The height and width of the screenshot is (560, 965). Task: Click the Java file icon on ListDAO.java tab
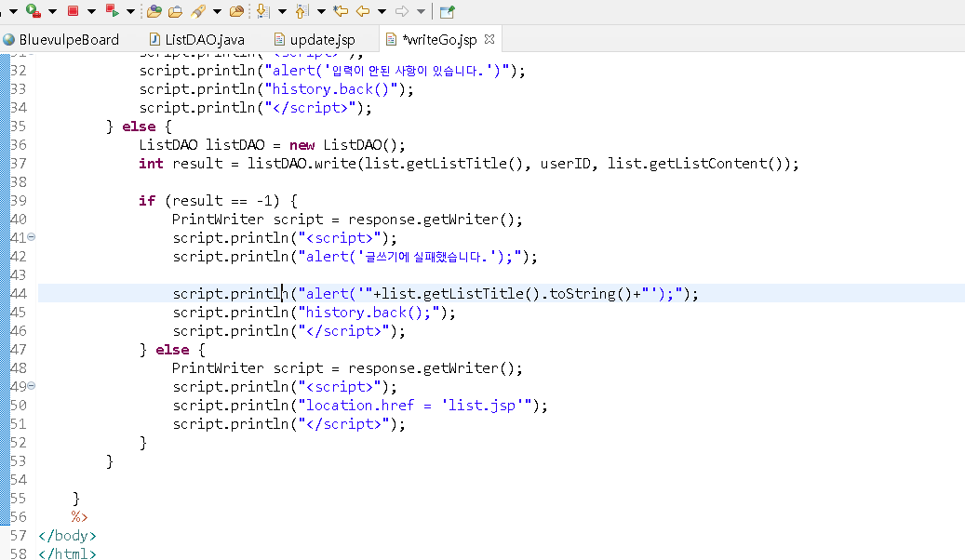[155, 39]
